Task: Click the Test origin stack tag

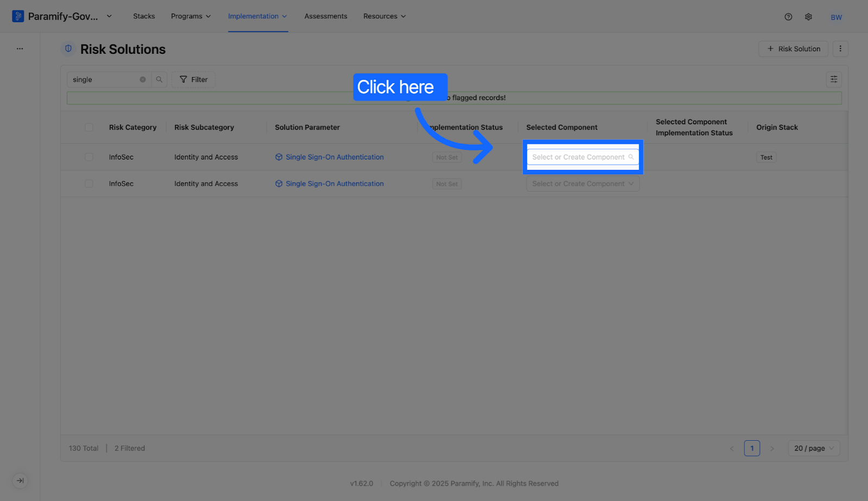Action: pyautogui.click(x=766, y=157)
